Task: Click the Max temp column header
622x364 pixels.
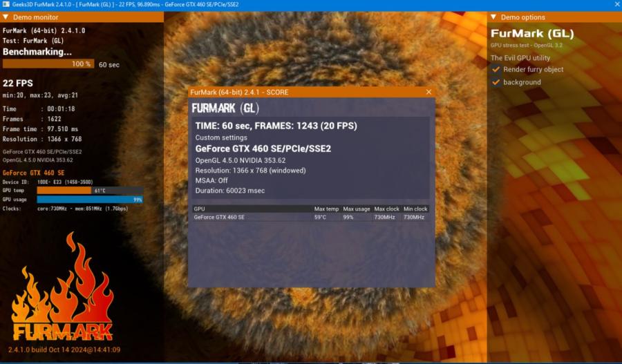Action: click(326, 209)
